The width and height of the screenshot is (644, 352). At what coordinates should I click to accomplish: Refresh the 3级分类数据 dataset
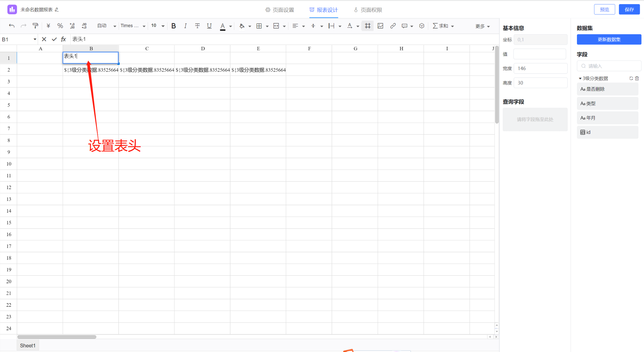[x=631, y=78]
